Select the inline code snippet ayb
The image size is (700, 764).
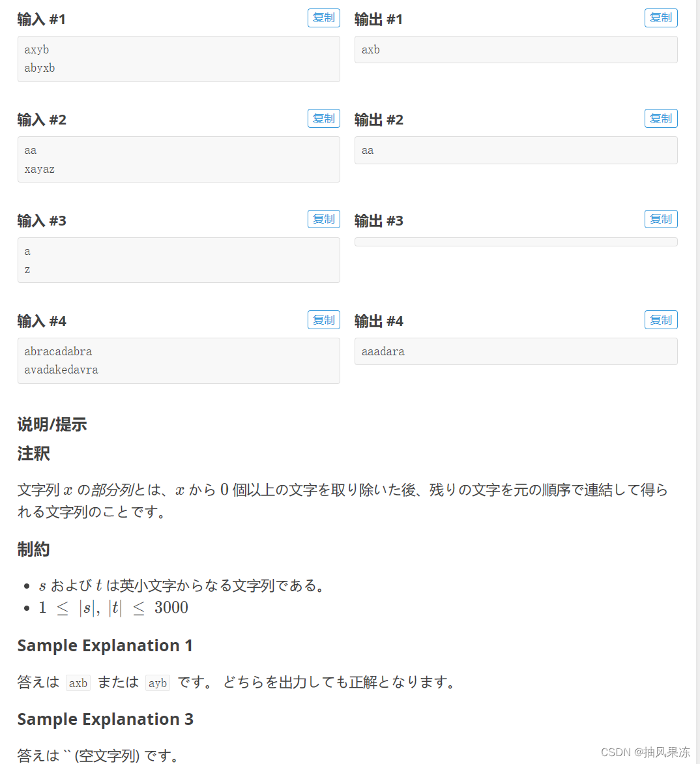[157, 683]
